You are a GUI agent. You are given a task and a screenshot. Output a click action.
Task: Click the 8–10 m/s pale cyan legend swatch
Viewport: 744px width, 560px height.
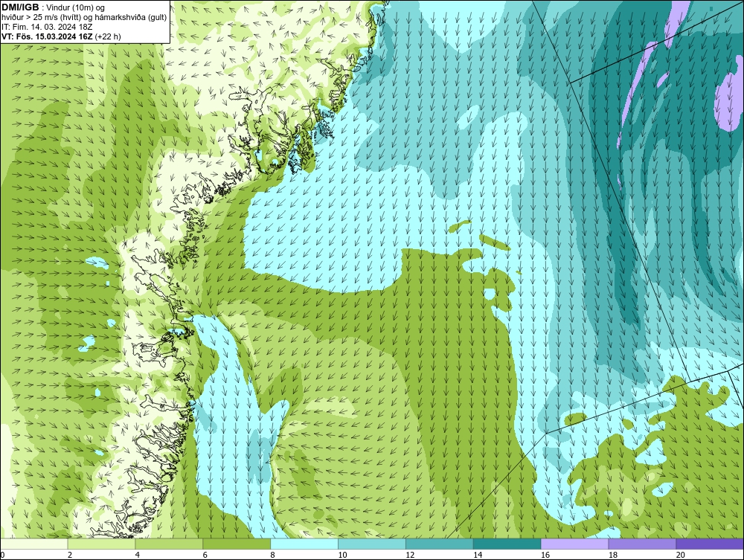[x=304, y=544]
